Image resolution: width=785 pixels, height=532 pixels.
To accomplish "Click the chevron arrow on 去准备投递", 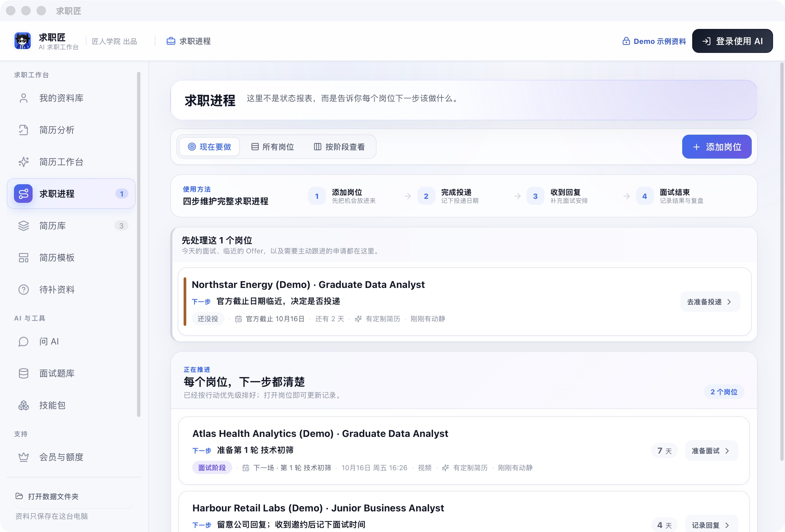I will coord(729,302).
